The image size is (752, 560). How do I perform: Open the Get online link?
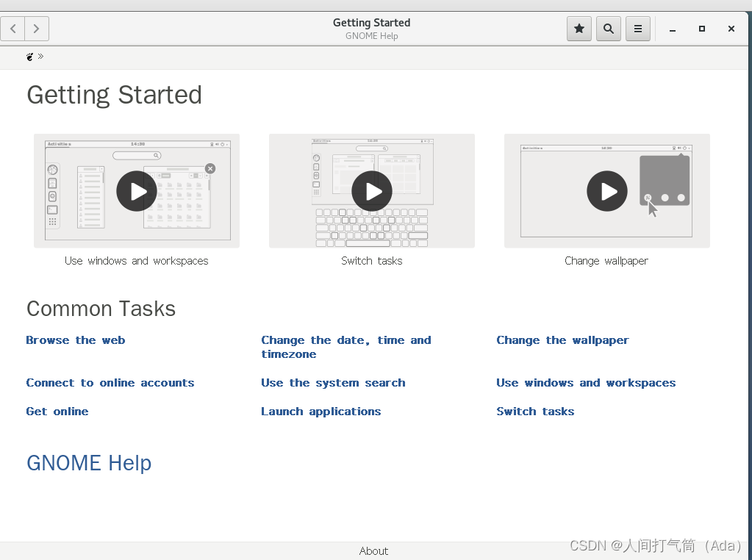coord(57,412)
